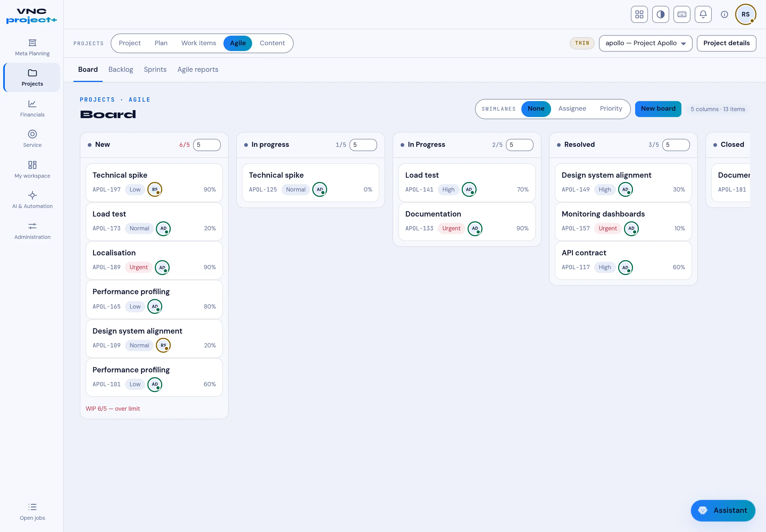766x532 pixels.
Task: Go to Financials in sidebar
Action: coord(32,109)
